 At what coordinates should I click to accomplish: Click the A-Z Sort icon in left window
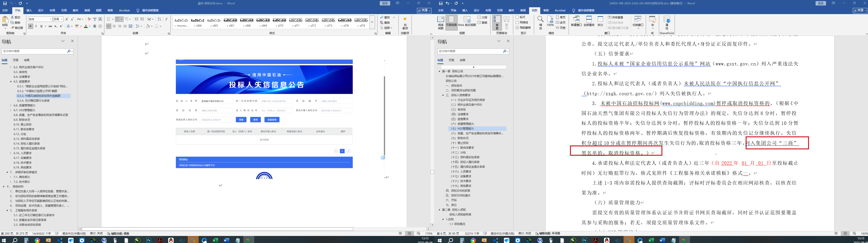click(159, 19)
